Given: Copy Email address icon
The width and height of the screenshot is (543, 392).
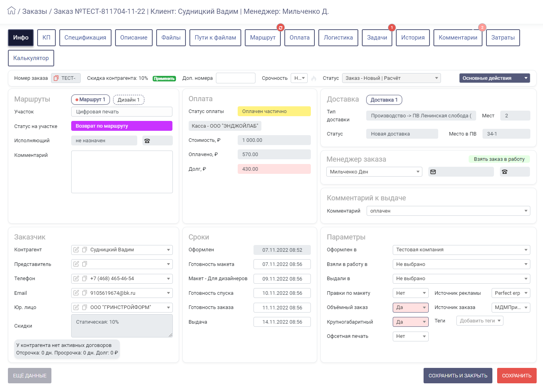Looking at the screenshot, I should pyautogui.click(x=84, y=293).
